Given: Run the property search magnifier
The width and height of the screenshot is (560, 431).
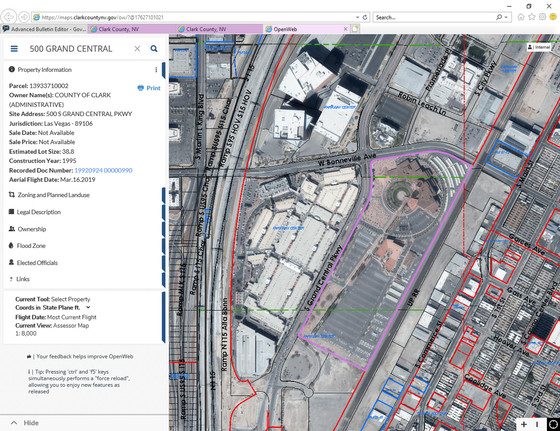Looking at the screenshot, I should pos(154,49).
